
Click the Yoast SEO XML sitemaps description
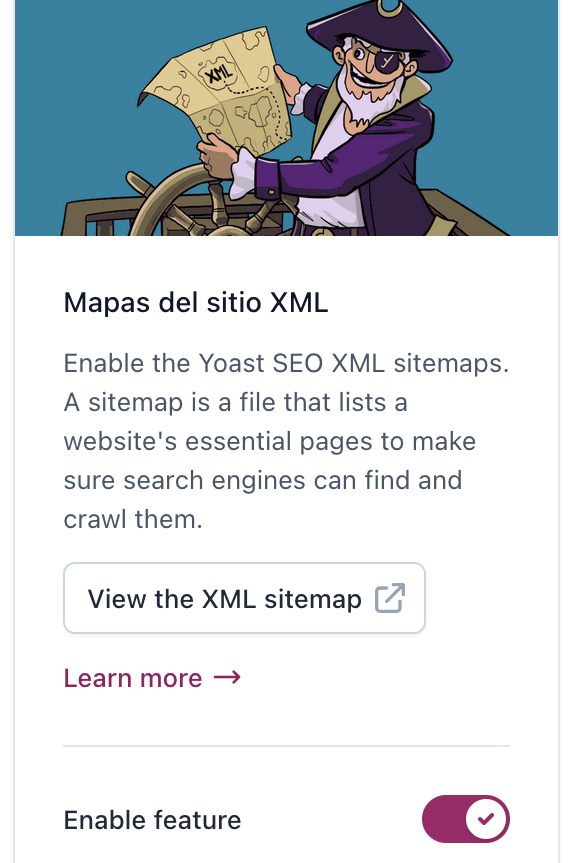click(x=286, y=441)
